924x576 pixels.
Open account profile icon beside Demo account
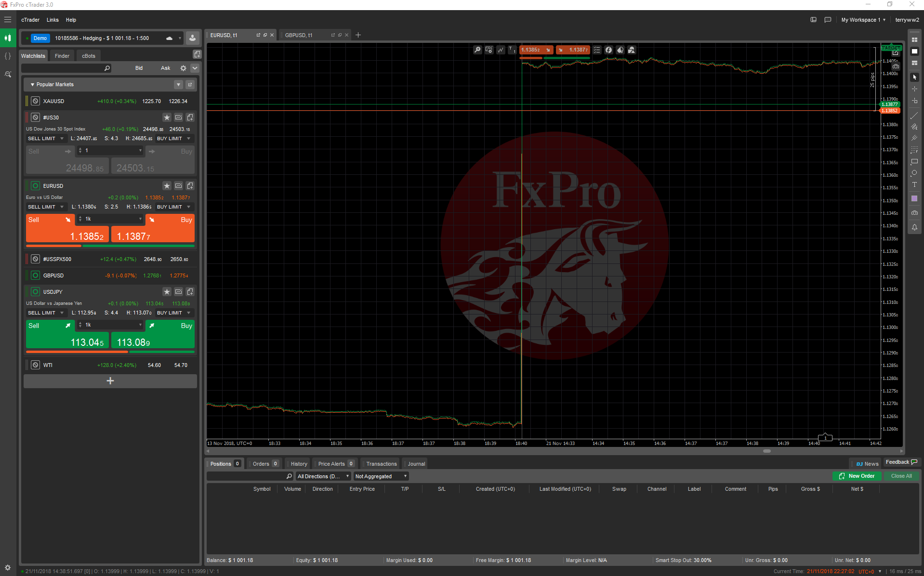[x=192, y=38]
